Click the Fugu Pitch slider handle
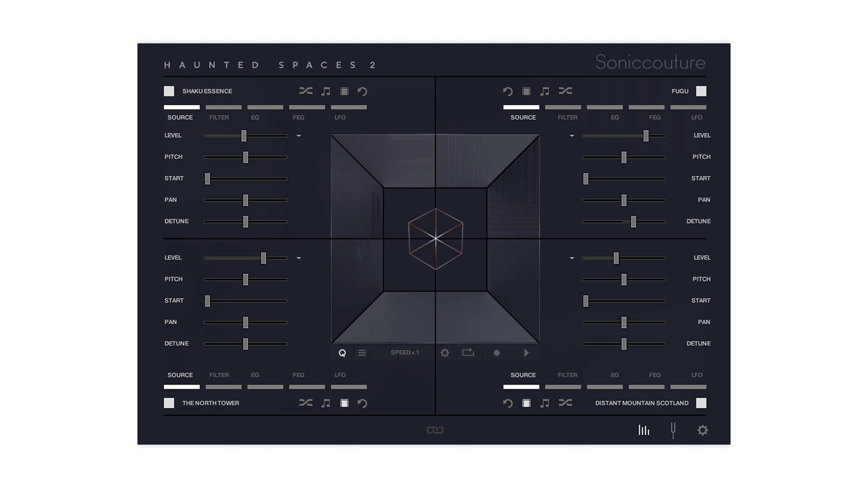868x488 pixels. point(624,157)
